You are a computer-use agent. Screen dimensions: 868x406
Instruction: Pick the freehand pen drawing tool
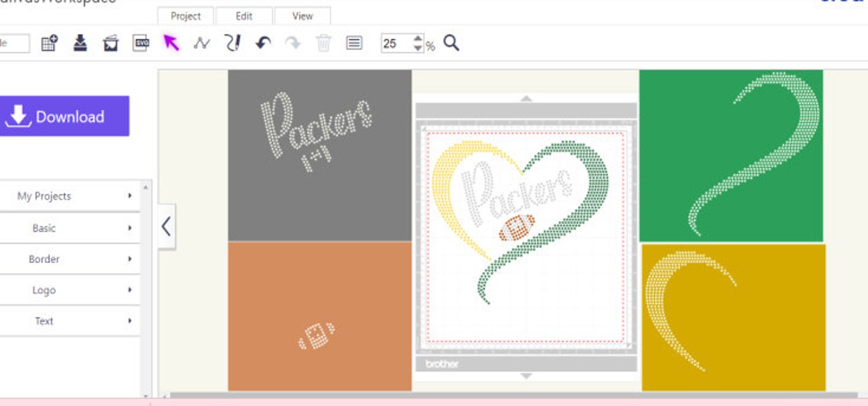(x=232, y=43)
